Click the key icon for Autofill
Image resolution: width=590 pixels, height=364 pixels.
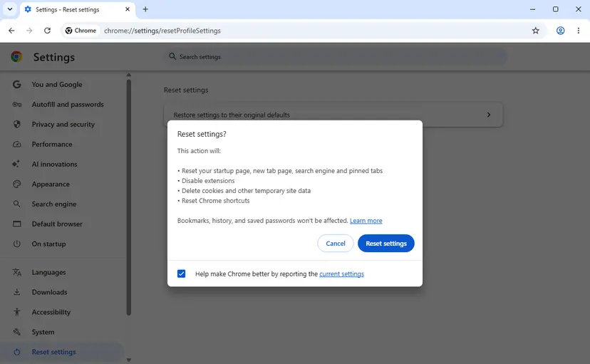[x=16, y=104]
